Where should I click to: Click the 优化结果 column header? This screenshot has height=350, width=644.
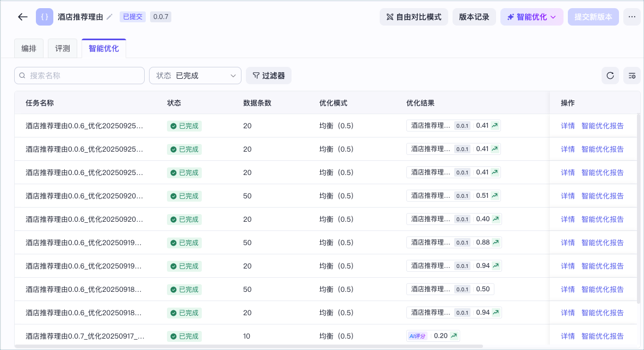tap(420, 103)
